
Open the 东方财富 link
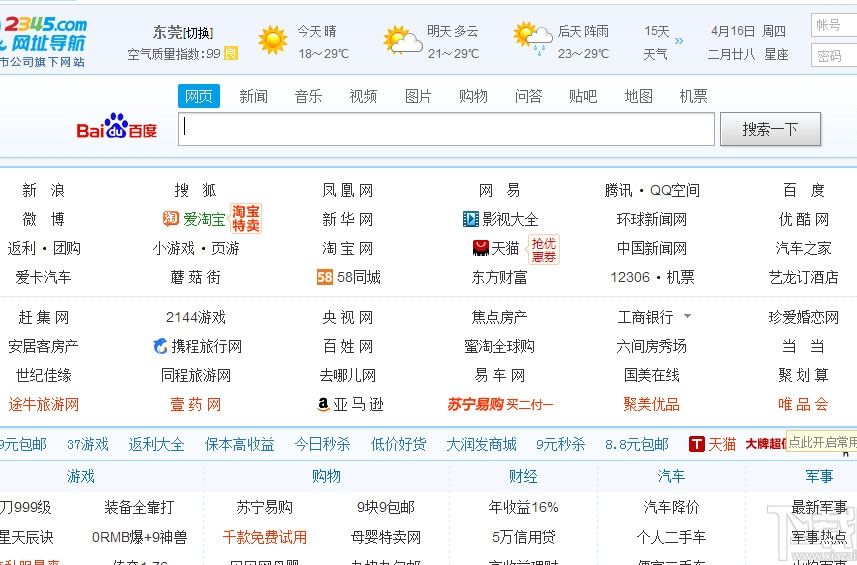[499, 277]
